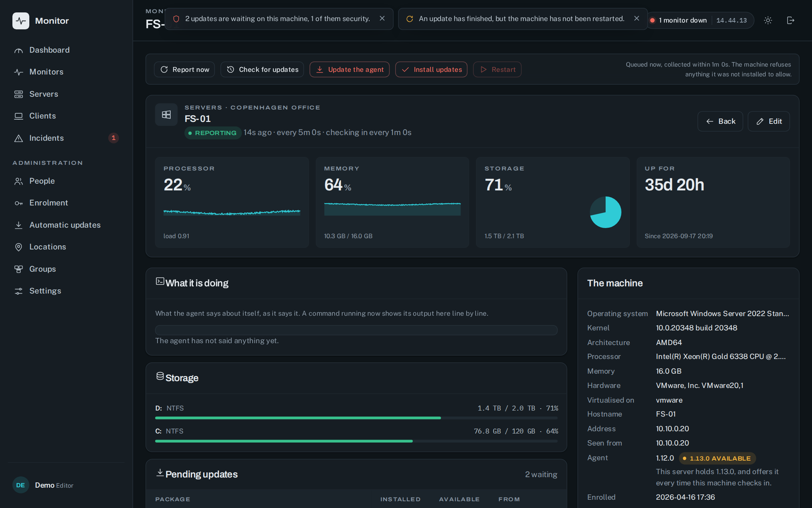Open Settings from the sidebar

tap(66, 291)
